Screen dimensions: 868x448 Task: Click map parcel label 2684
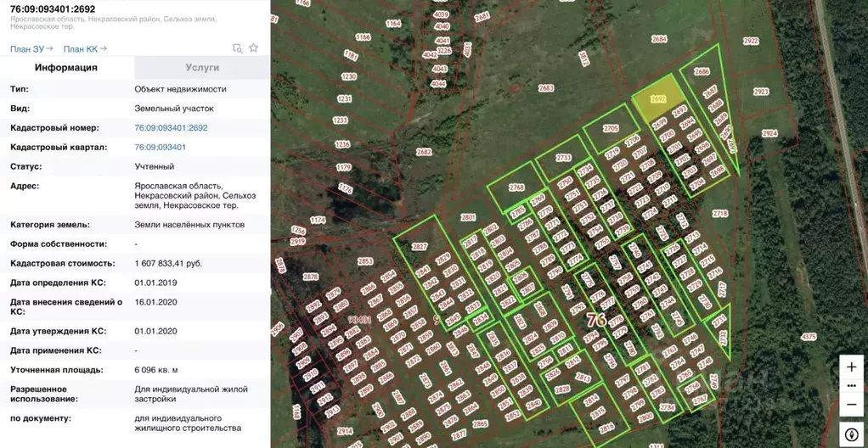659,39
